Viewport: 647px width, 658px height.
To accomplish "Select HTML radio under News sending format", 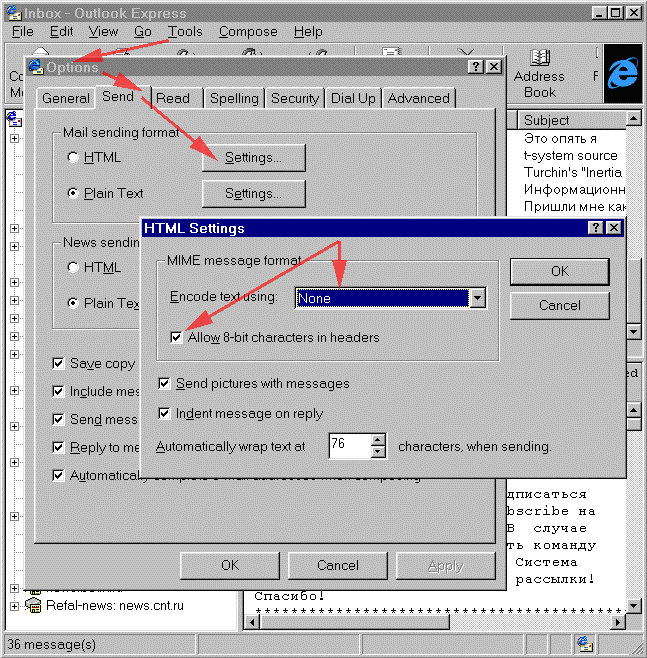I will tap(73, 267).
